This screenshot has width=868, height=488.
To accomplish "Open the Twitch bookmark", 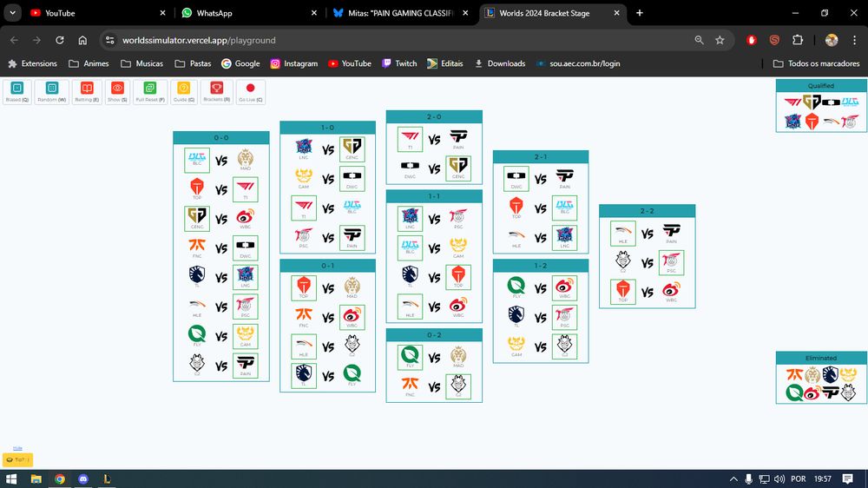I will [x=399, y=63].
